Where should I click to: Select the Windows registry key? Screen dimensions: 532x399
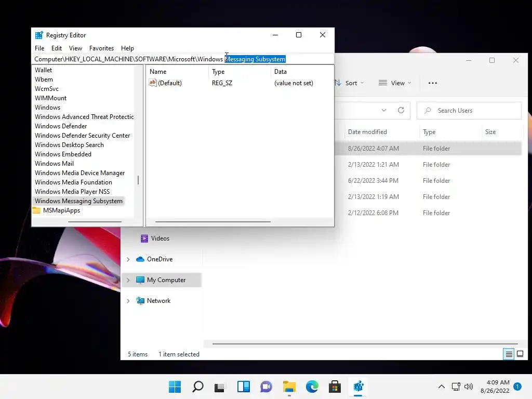pos(47,107)
